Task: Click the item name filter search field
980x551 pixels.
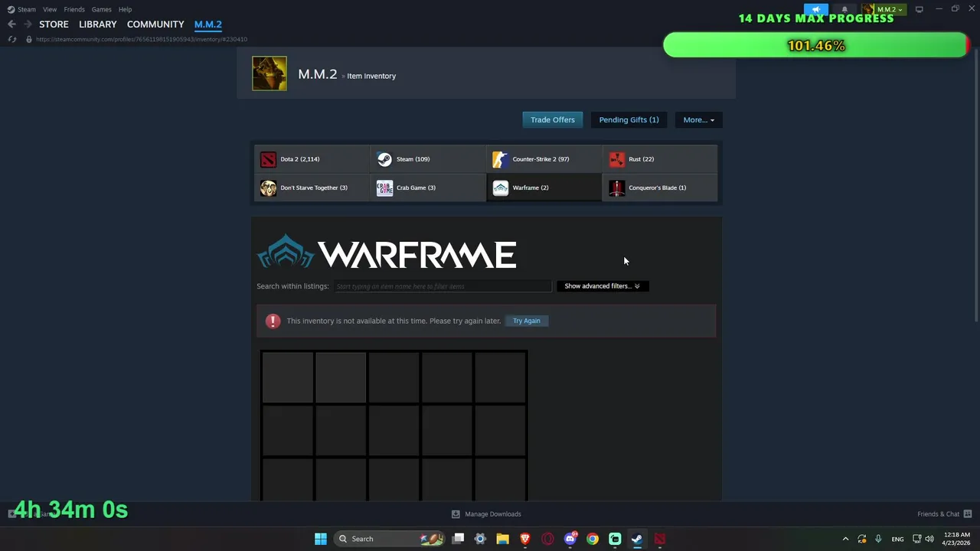Action: point(443,286)
